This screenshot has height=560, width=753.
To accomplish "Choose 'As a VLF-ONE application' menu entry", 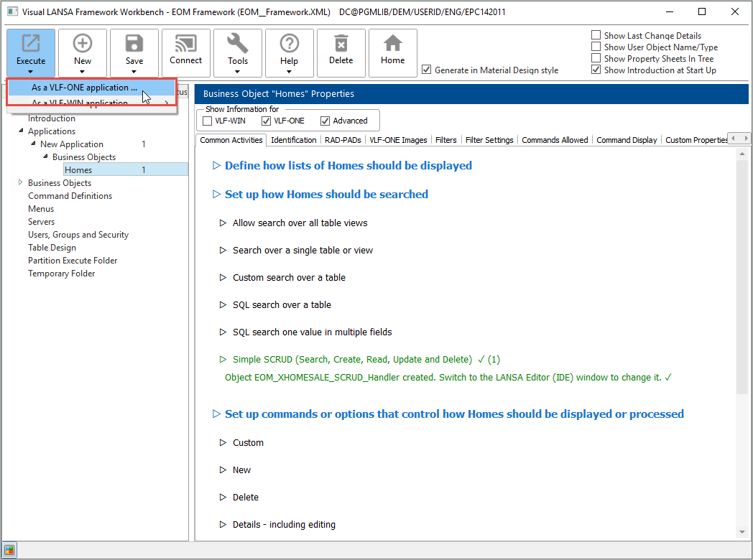I will [84, 88].
